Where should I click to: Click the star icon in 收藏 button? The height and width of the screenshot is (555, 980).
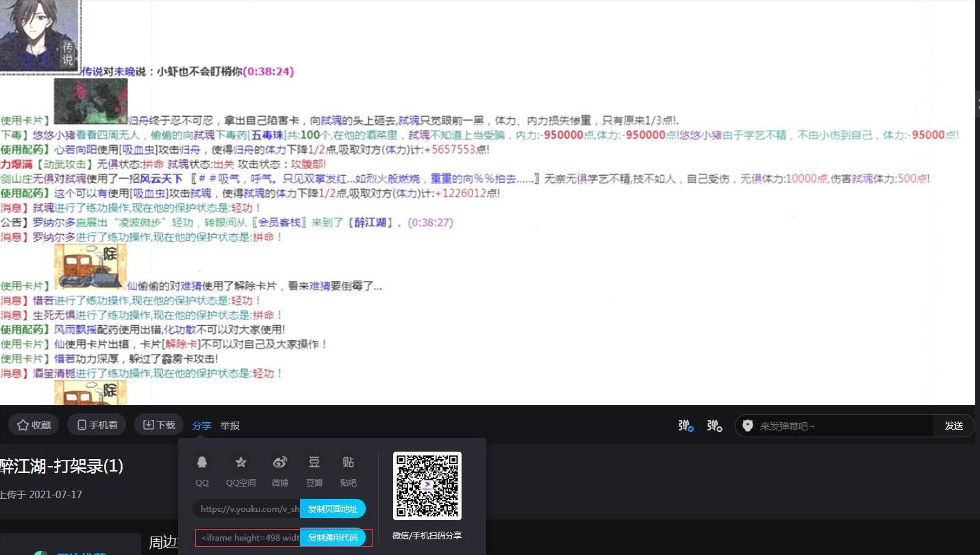[23, 425]
